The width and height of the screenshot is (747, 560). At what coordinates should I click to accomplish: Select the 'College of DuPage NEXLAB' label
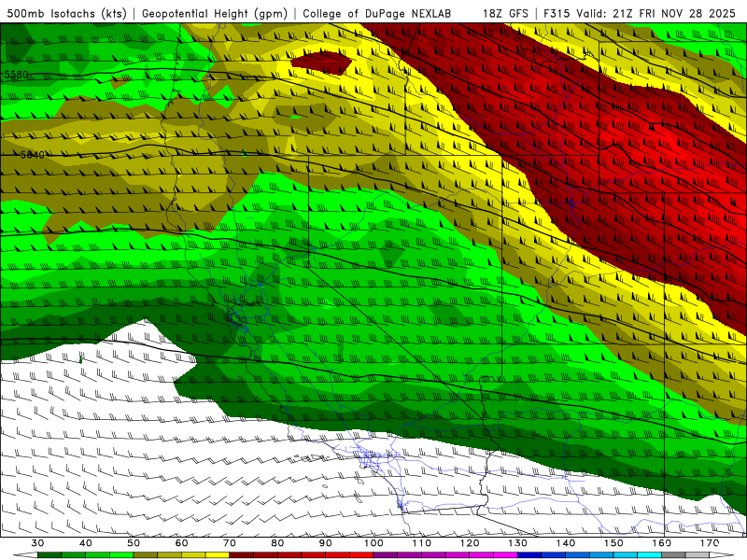376,13
